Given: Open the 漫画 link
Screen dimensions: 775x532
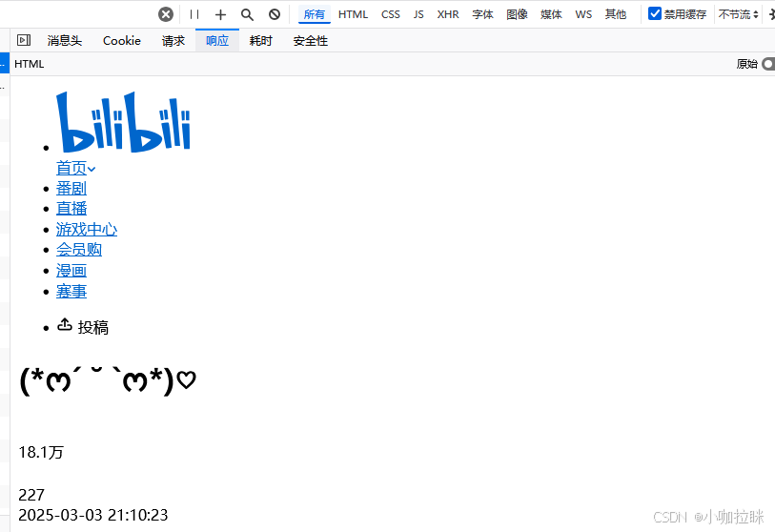Looking at the screenshot, I should click(71, 271).
